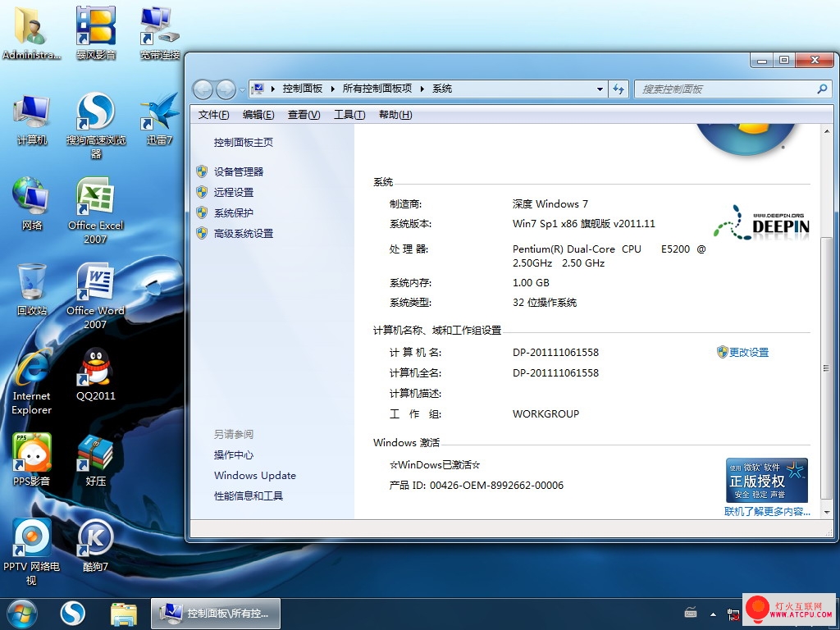Click the genuine Microsoft software badge

click(767, 480)
